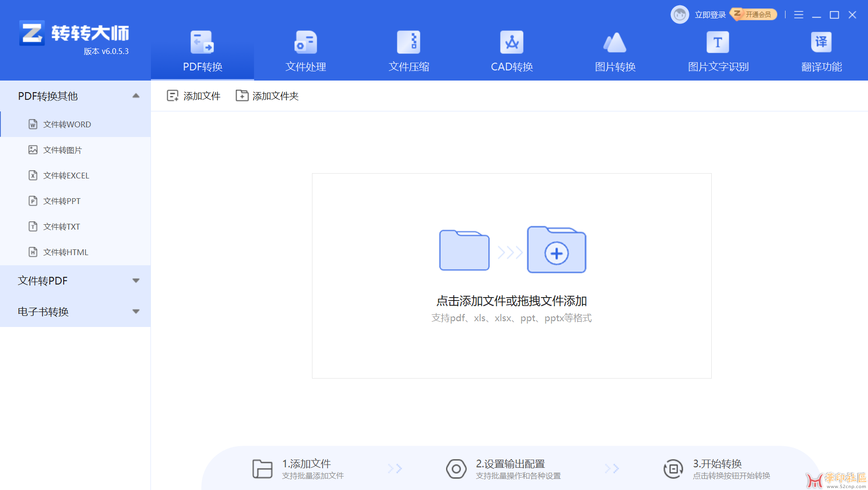This screenshot has width=868, height=490.
Task: Maximize the application window
Action: [834, 15]
